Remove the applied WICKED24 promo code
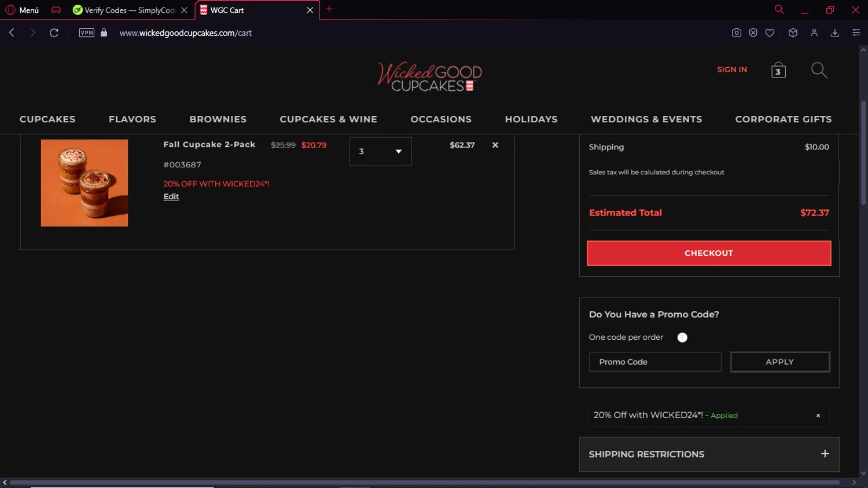868x488 pixels. point(818,416)
